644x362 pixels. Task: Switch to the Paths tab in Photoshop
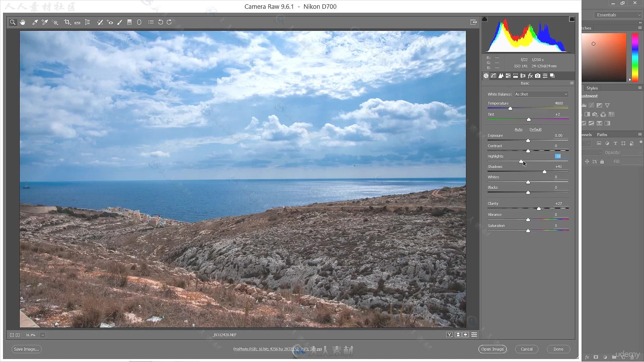[602, 135]
